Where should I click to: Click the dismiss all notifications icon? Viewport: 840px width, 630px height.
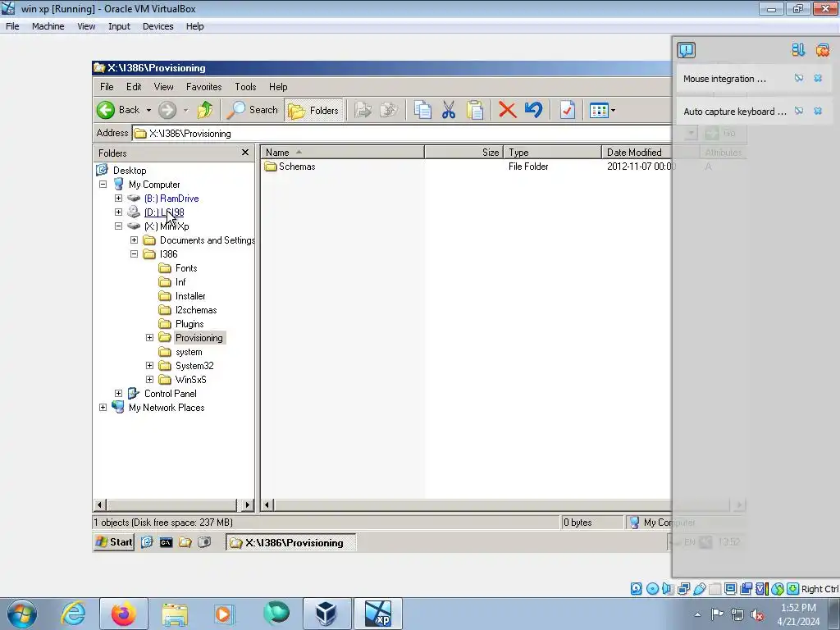pyautogui.click(x=822, y=50)
